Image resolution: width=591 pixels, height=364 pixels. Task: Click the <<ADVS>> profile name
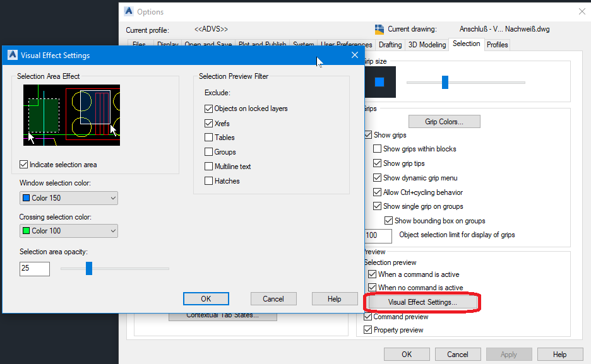coord(211,29)
